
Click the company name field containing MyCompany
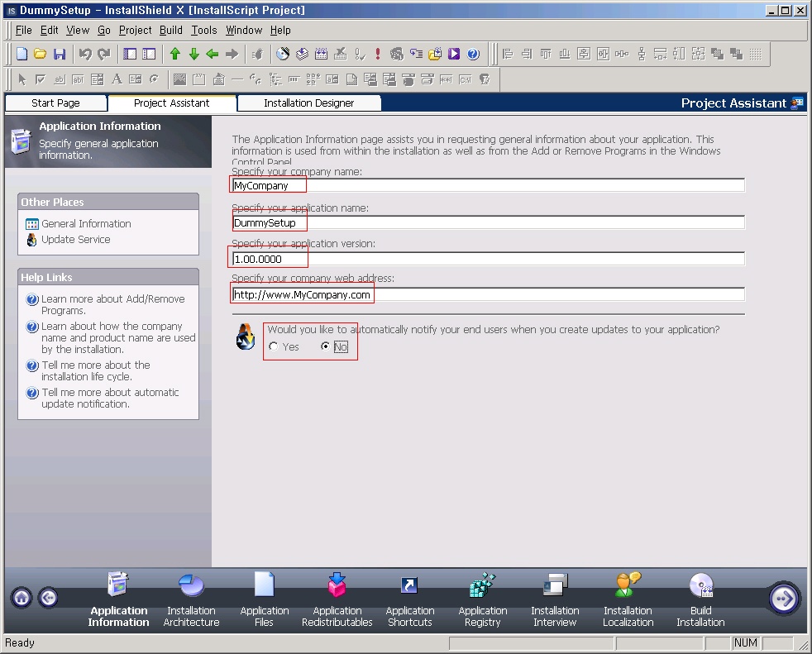489,185
